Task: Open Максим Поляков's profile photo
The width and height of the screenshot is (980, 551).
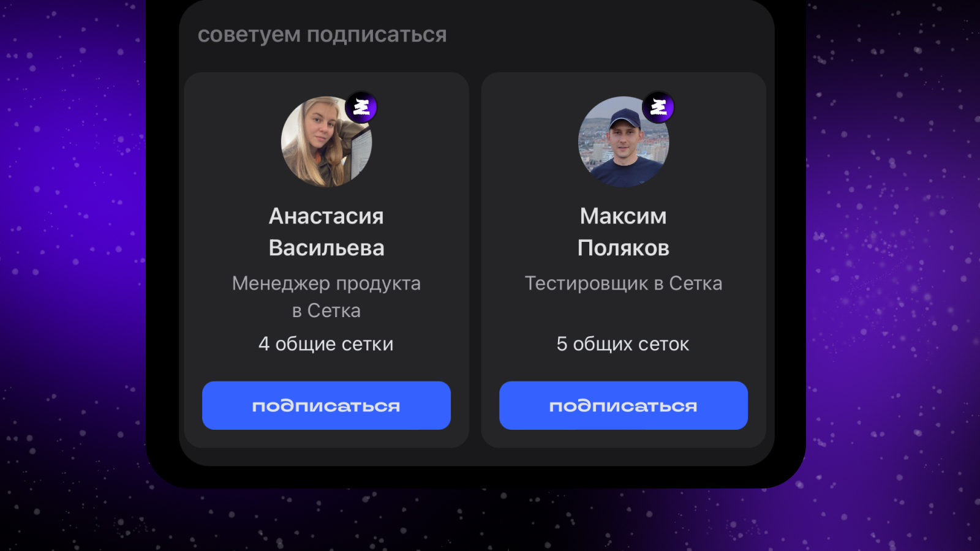Action: [x=624, y=142]
